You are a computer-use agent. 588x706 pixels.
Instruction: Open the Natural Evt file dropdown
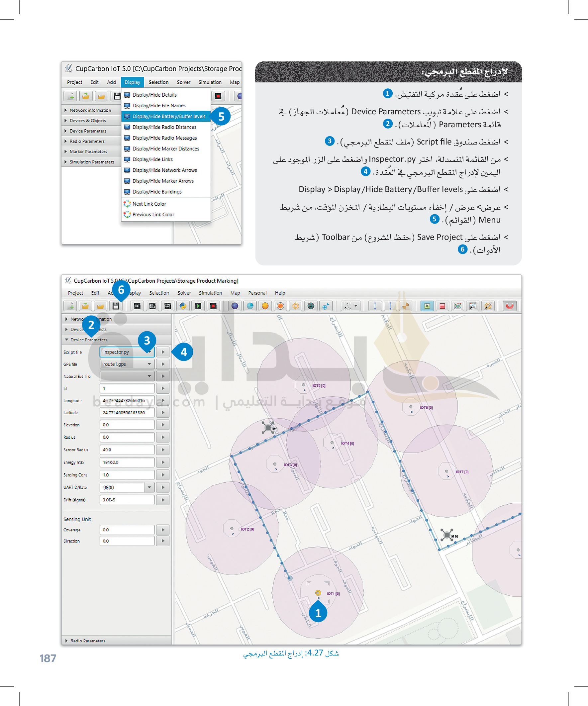pos(149,376)
